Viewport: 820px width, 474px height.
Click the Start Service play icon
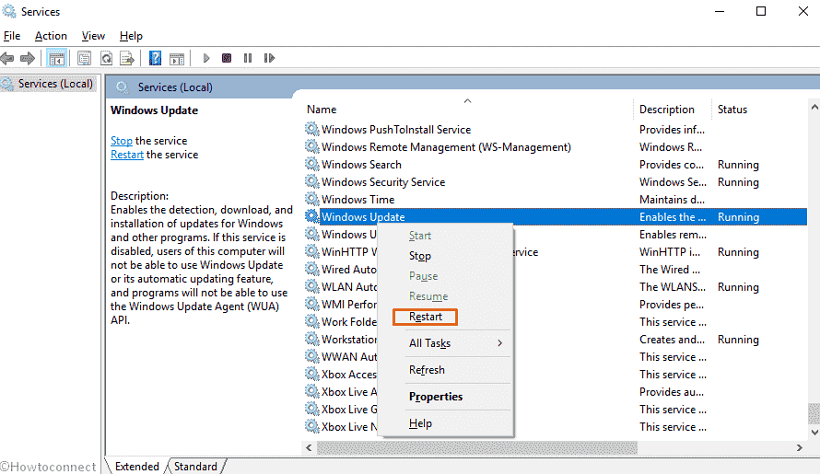206,58
